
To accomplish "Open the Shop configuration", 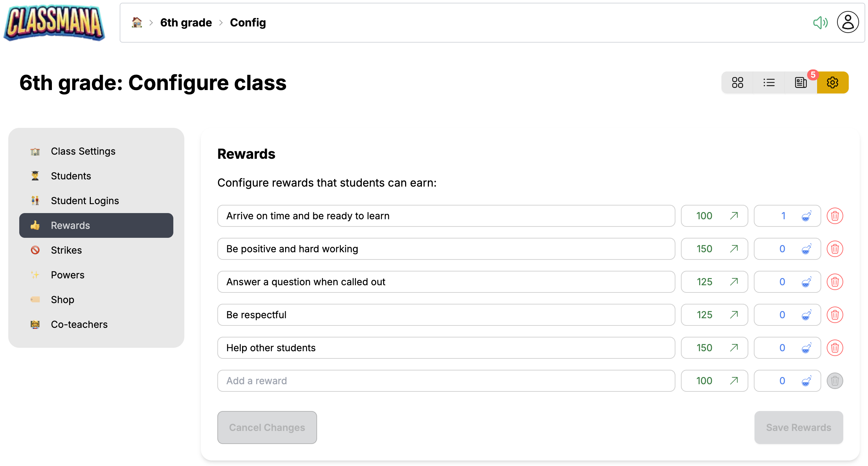I will 63,299.
